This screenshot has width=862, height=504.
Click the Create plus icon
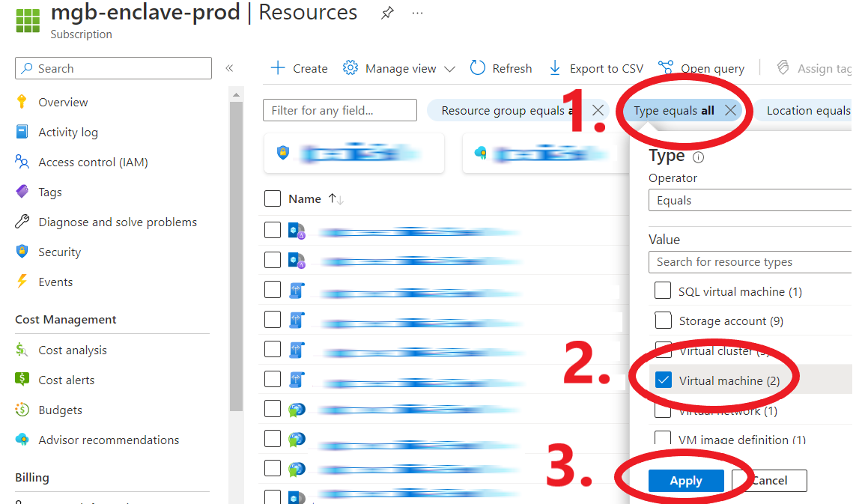(278, 68)
